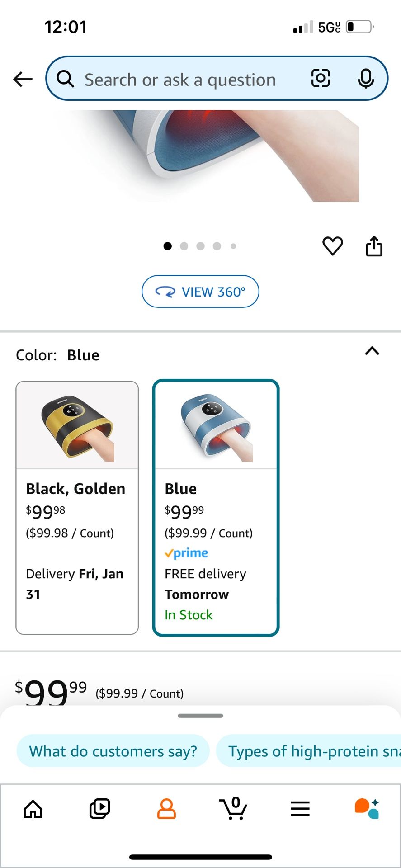Open the account profile tab
Screen dimensions: 401x868
point(166,808)
